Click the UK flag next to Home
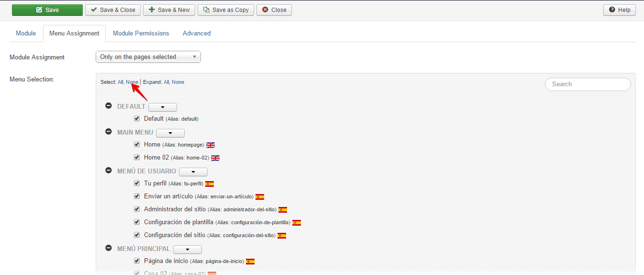644x275 pixels. (211, 145)
